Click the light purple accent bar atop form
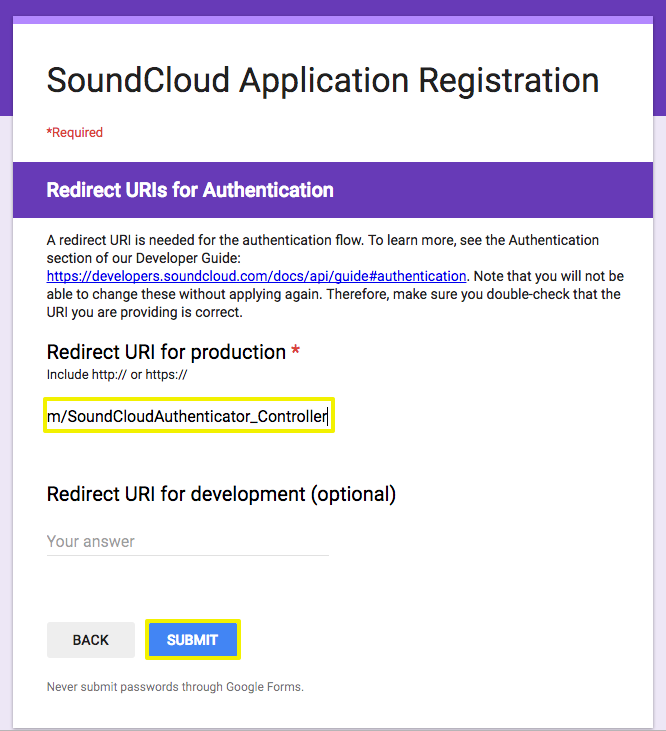This screenshot has height=731, width=666. point(333,20)
